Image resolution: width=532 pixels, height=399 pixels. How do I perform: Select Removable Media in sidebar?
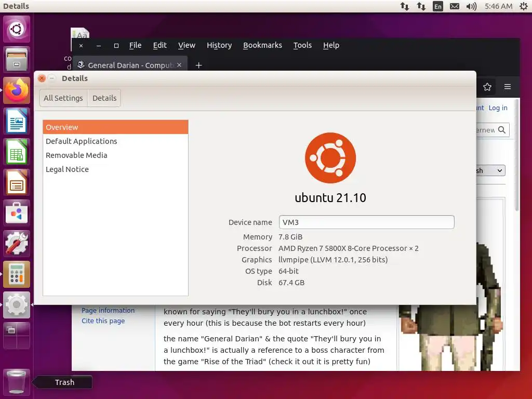115,155
